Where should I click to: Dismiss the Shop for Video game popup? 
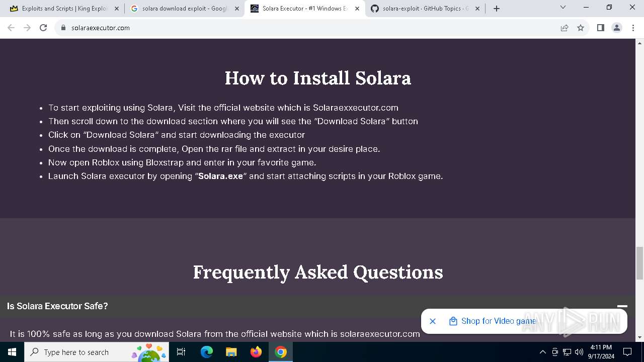433,321
